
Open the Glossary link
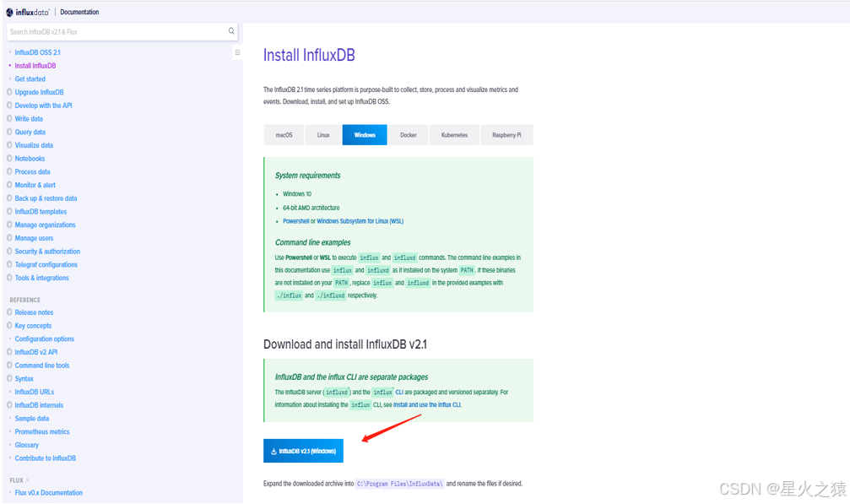[26, 445]
